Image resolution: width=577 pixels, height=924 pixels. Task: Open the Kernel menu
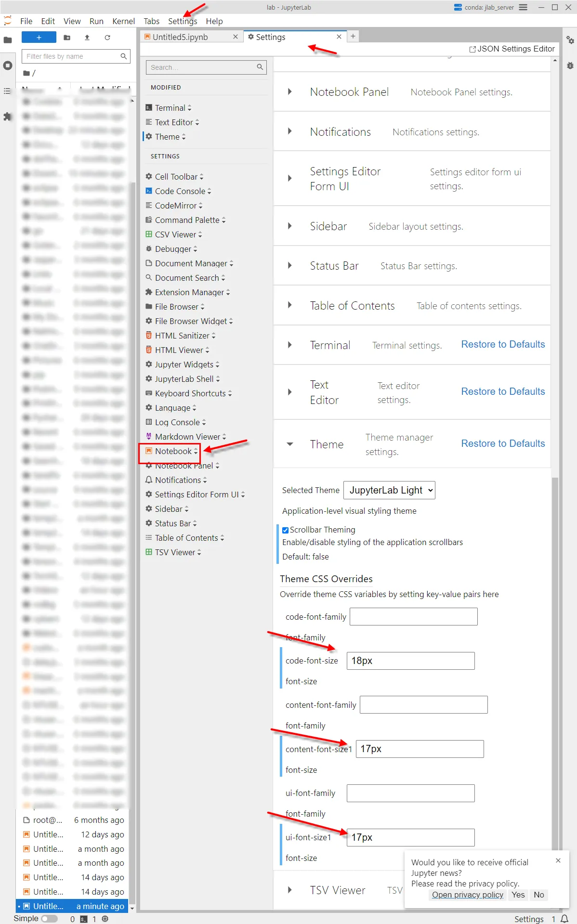[x=124, y=21]
